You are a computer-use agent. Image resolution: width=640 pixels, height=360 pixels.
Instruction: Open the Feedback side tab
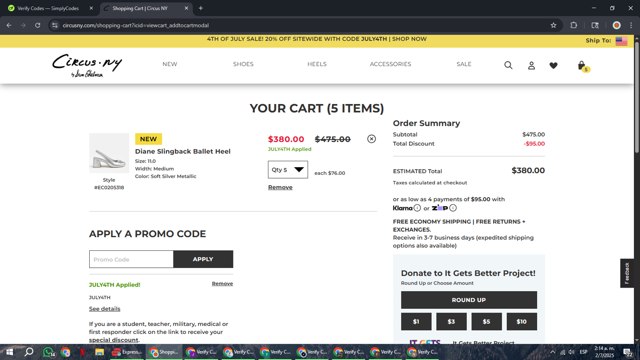[627, 273]
